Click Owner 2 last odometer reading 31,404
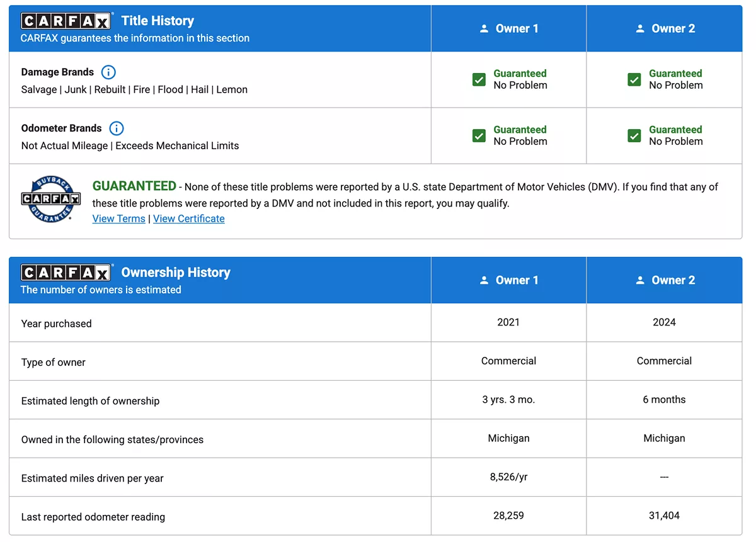 pos(664,516)
